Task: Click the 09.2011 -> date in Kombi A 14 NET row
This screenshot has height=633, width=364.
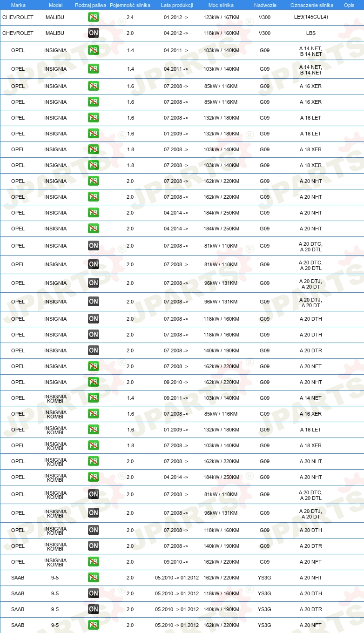Action: [176, 398]
